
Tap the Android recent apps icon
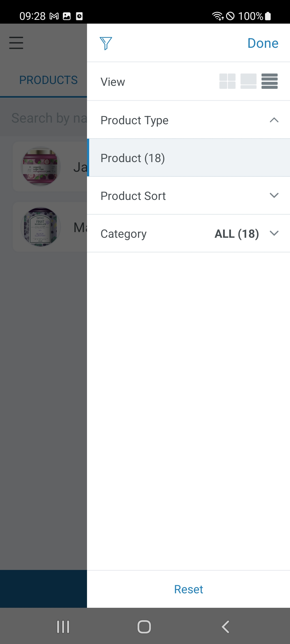click(x=63, y=627)
